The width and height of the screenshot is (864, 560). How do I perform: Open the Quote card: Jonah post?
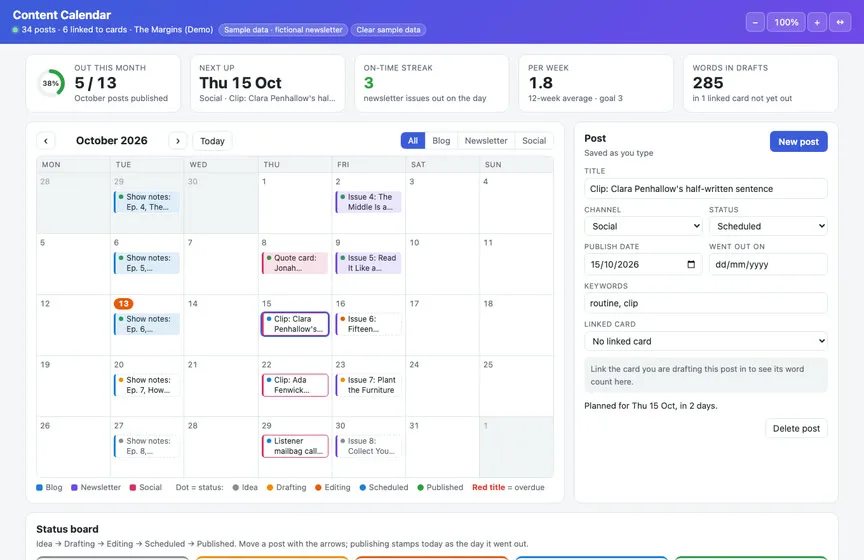pyautogui.click(x=295, y=263)
